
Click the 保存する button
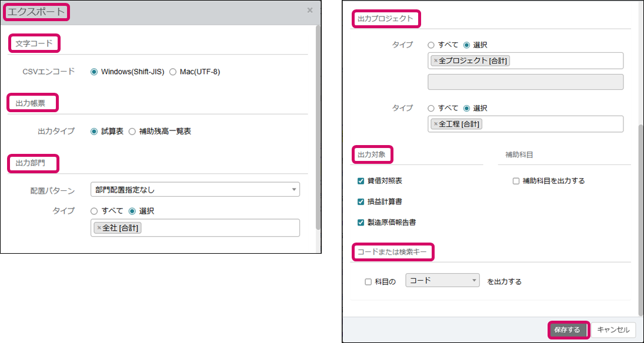(568, 330)
